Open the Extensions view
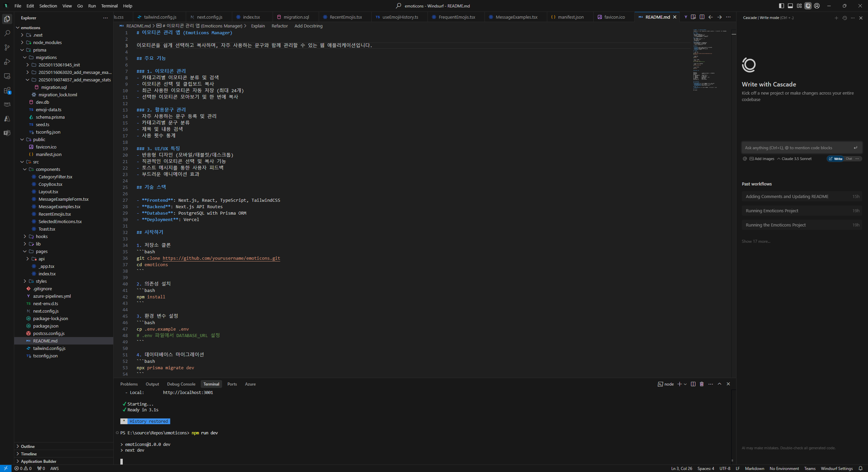Screen dimensions: 868x472 7,91
